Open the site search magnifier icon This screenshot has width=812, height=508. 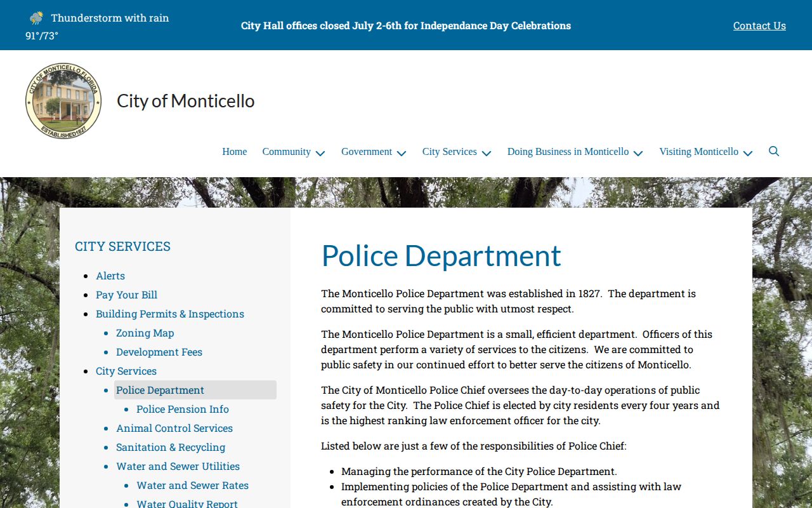pyautogui.click(x=774, y=151)
